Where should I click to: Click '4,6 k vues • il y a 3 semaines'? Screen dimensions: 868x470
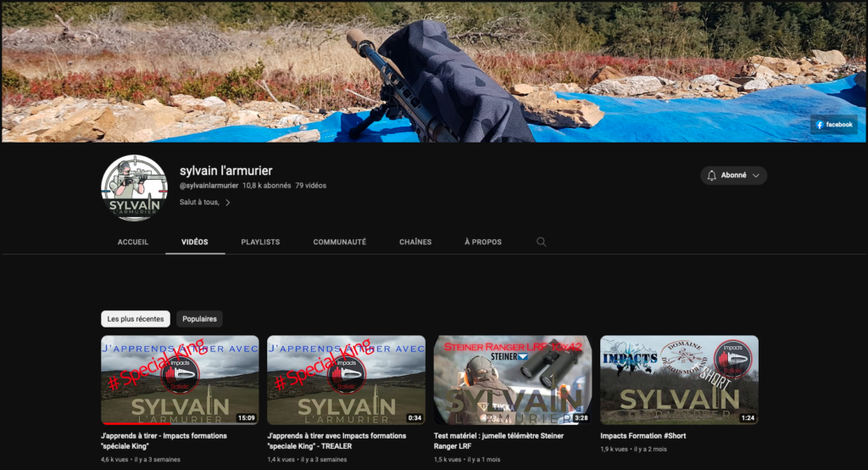[x=141, y=460]
